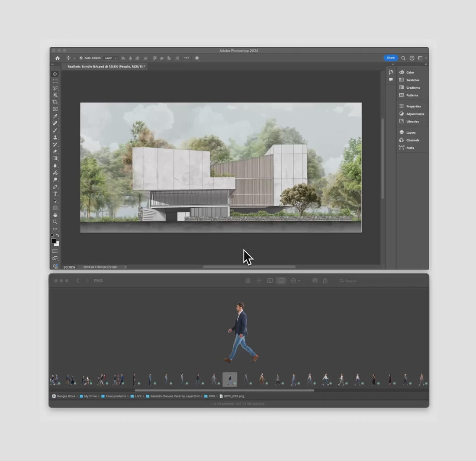The height and width of the screenshot is (461, 476).
Task: Open the Auto-Select Layer dropdown
Action: coord(110,58)
